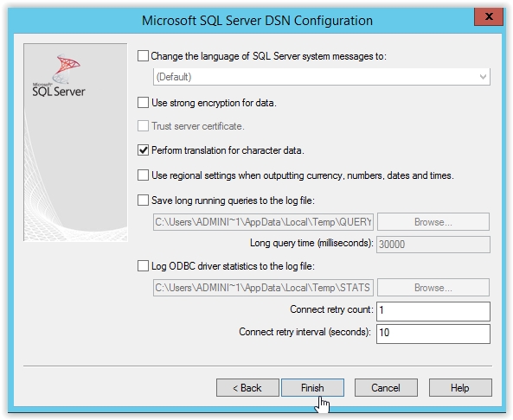Viewport: 513px width, 420px height.
Task: Click the QUERY log file path field
Action: tap(263, 222)
